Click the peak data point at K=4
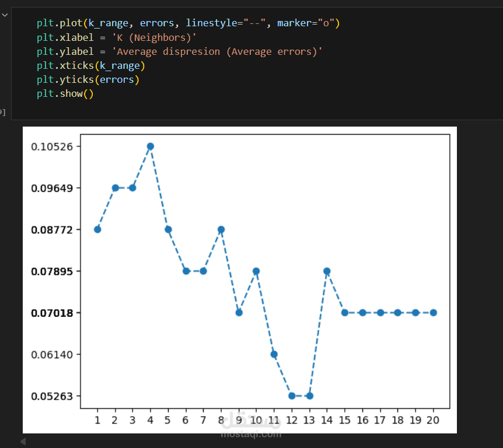The image size is (503, 448). click(x=151, y=146)
